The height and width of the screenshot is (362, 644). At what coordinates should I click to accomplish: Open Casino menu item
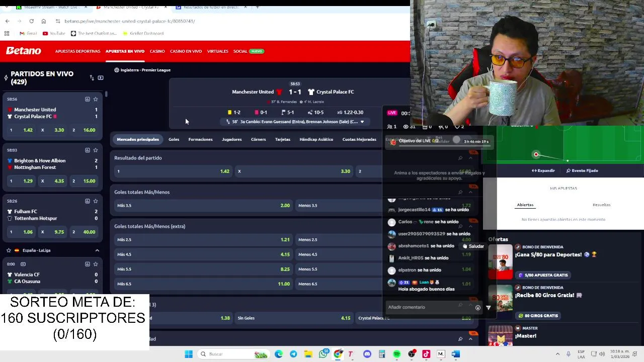tap(157, 51)
